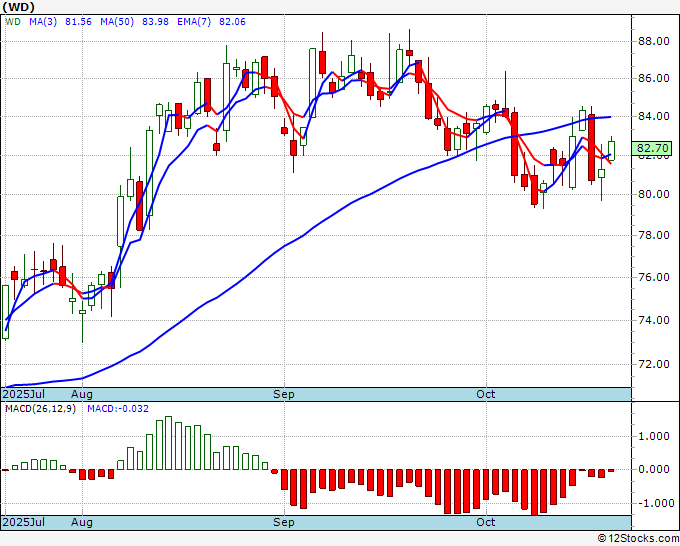Image resolution: width=680 pixels, height=546 pixels.
Task: Select the MA(3) legend label
Action: click(43, 22)
